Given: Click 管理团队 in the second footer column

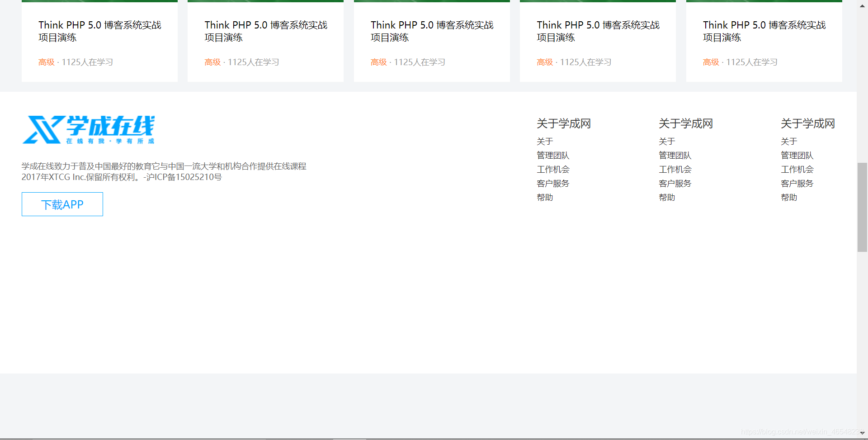Looking at the screenshot, I should (675, 156).
